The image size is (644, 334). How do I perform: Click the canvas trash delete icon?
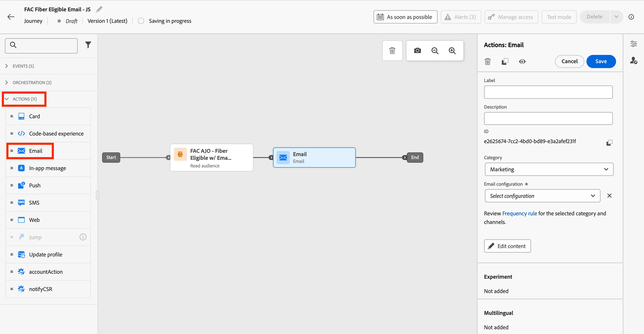(x=392, y=51)
